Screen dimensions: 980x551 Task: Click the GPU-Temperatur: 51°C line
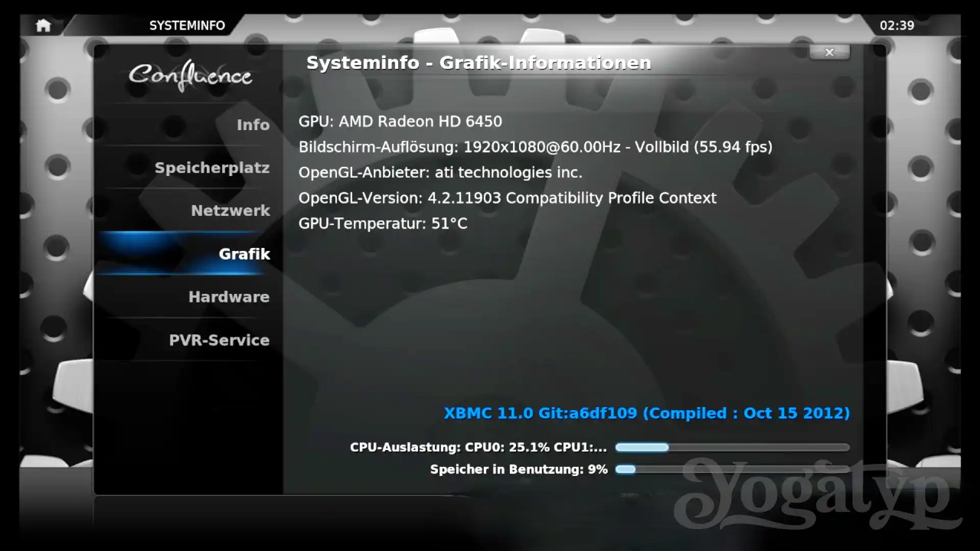(x=383, y=223)
